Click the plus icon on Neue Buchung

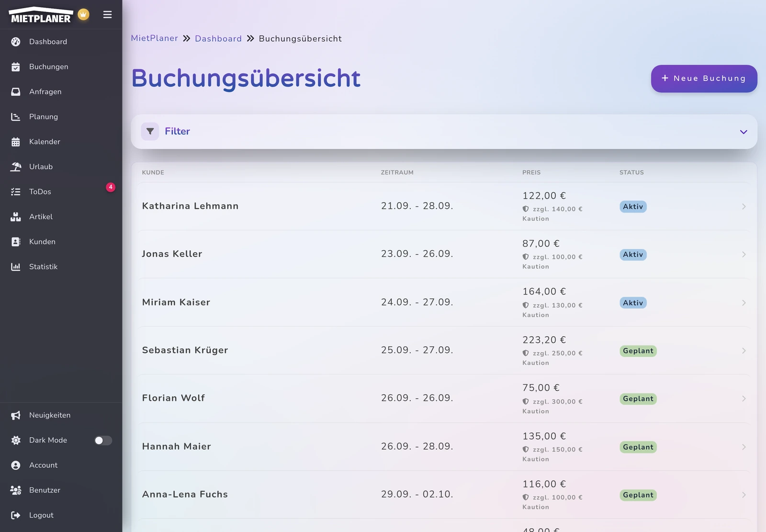tap(665, 78)
